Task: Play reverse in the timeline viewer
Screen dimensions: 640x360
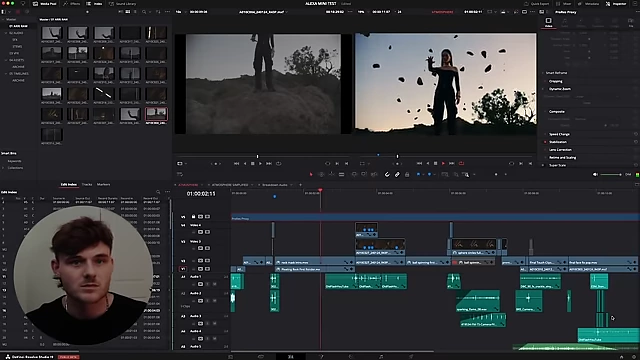Action: [428, 164]
